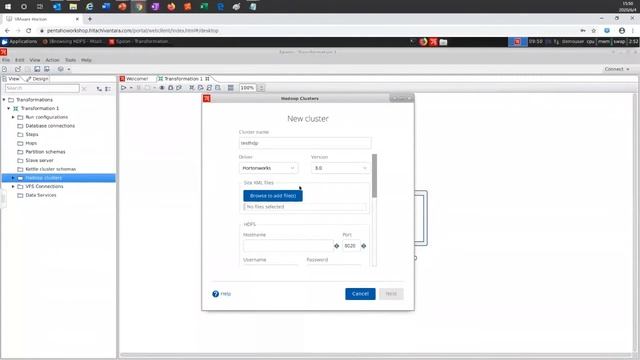This screenshot has height=360, width=640.
Task: Click the collapse all tree icon
Action: (108, 89)
